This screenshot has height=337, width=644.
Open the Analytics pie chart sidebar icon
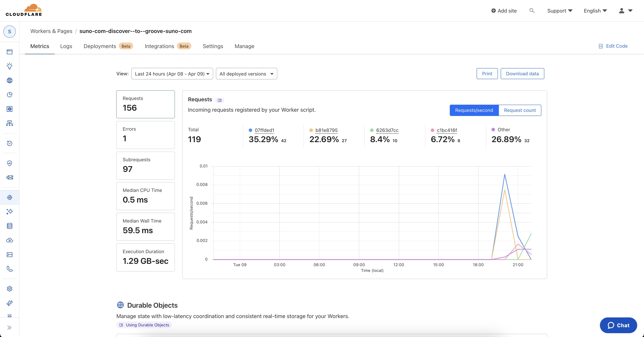10,95
